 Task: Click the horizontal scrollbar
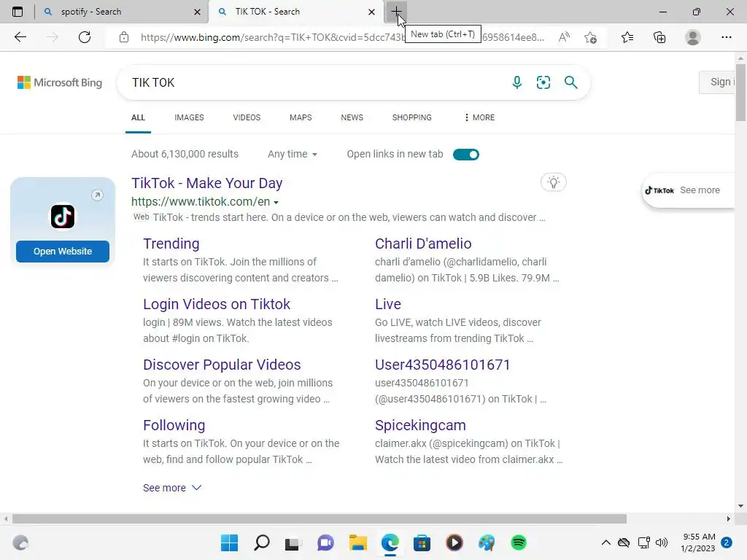320,518
